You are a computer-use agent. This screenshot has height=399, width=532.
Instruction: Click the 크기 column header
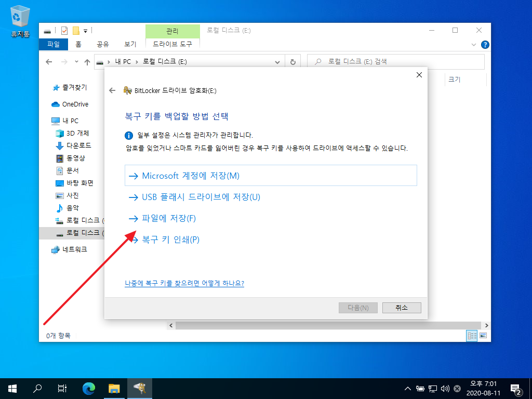[x=455, y=79]
